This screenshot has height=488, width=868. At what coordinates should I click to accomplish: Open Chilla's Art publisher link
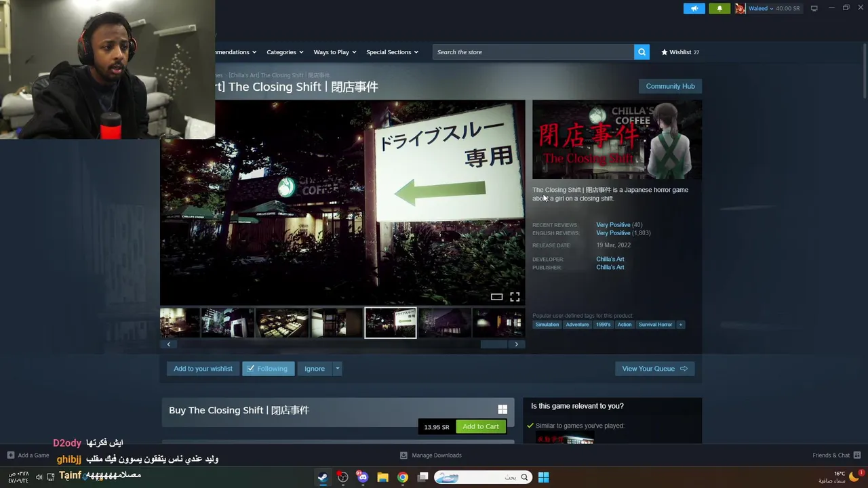(610, 267)
